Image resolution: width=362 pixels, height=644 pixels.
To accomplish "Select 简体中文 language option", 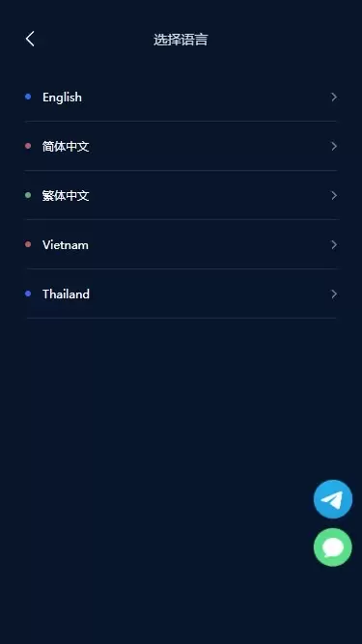I will click(x=181, y=146).
